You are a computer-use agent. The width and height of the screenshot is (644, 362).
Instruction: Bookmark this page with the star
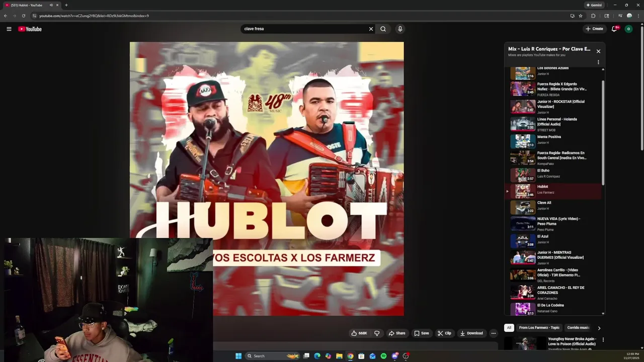[x=581, y=16]
